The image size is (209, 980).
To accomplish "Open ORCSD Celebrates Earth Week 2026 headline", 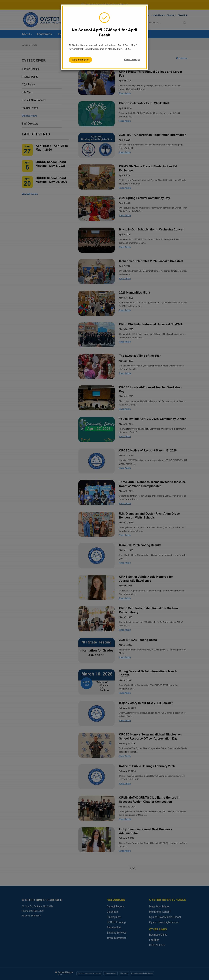I will [144, 103].
